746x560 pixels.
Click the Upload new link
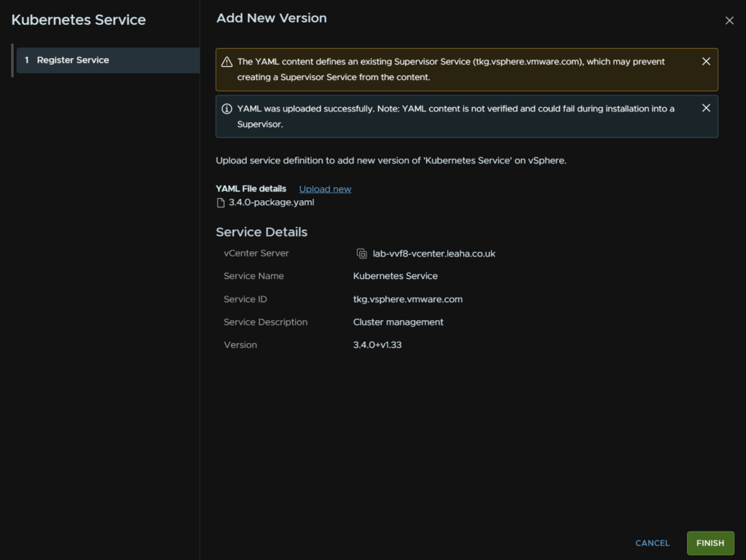[x=326, y=189]
